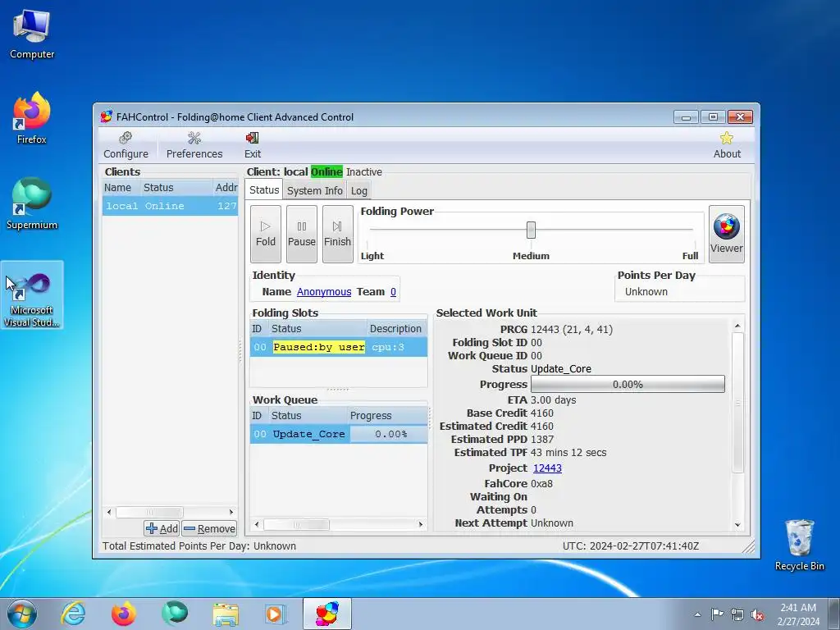Click the Fold play button
The width and height of the screenshot is (840, 630).
tap(266, 234)
